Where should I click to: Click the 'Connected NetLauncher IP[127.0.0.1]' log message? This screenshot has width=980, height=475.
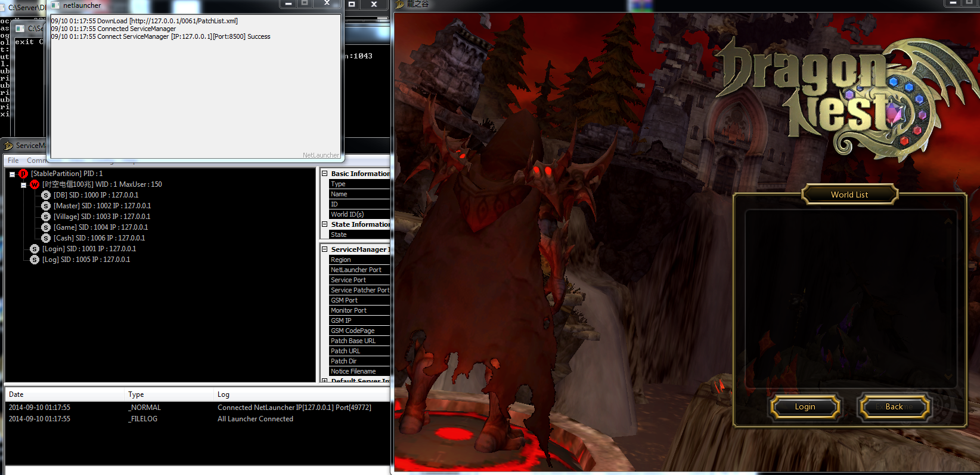(294, 408)
